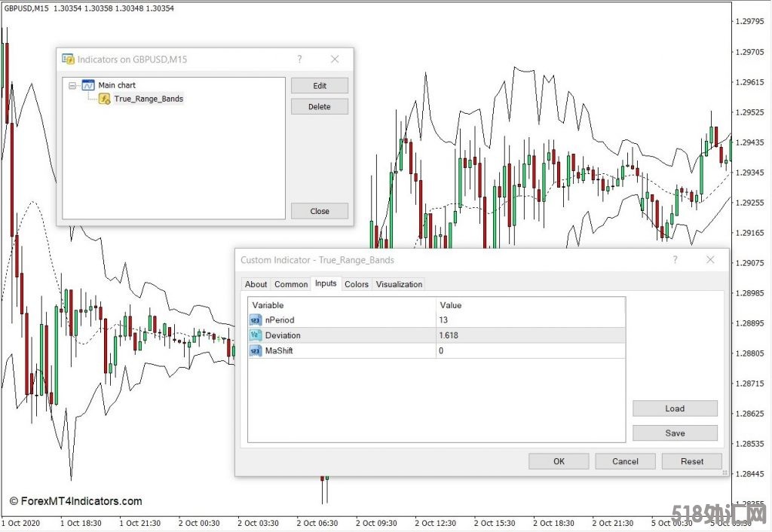The image size is (772, 532).
Task: Click the Save button
Action: point(675,433)
